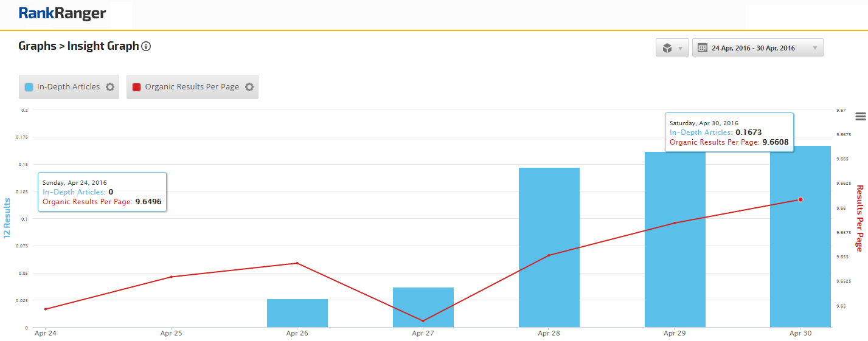The image size is (868, 341).
Task: Click the red line point at Apr 26
Action: [297, 263]
